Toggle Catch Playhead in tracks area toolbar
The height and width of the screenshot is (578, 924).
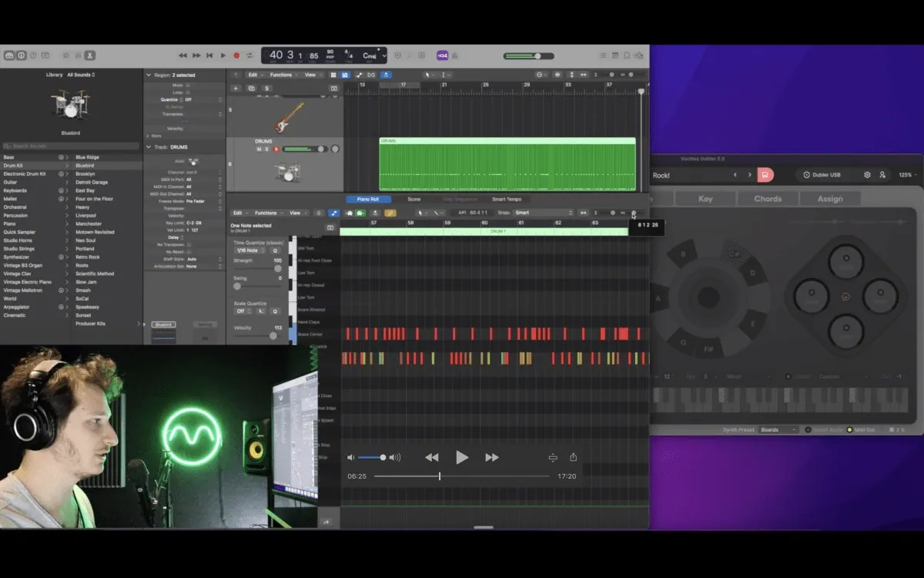coord(386,75)
